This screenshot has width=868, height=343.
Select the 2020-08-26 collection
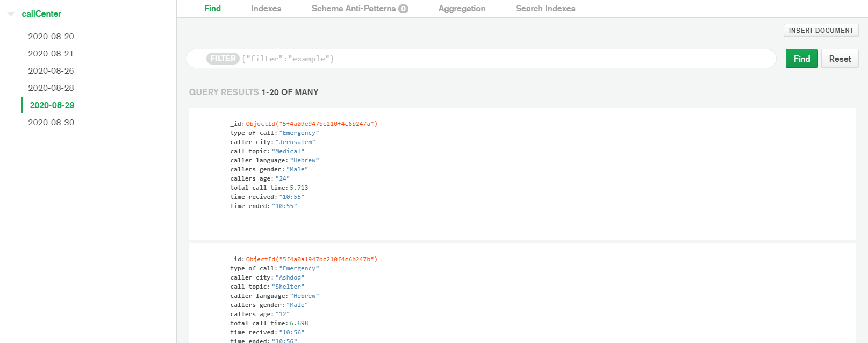click(x=51, y=71)
